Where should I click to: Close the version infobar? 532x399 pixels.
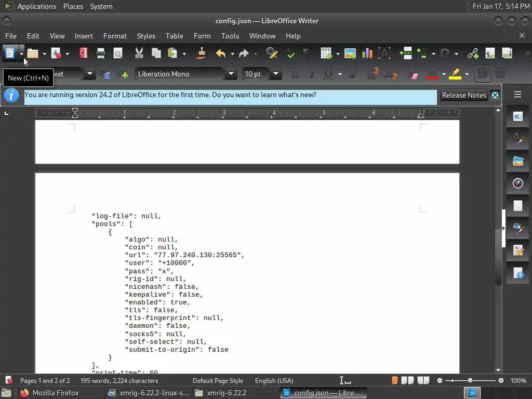coord(495,96)
